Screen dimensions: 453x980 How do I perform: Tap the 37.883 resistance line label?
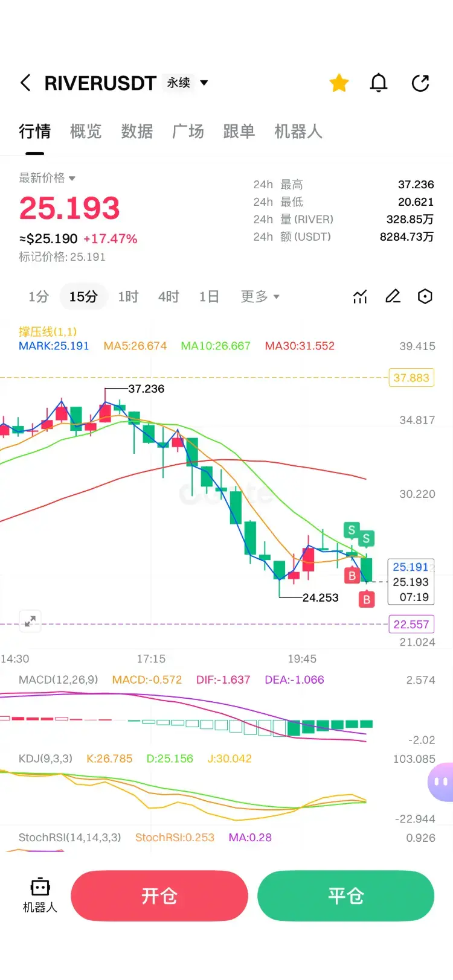pos(411,378)
